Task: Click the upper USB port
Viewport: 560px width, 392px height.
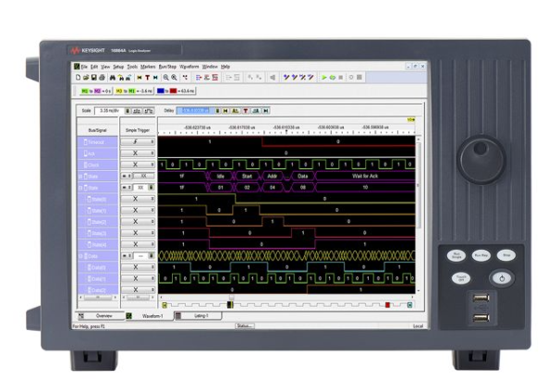Action: [x=481, y=298]
